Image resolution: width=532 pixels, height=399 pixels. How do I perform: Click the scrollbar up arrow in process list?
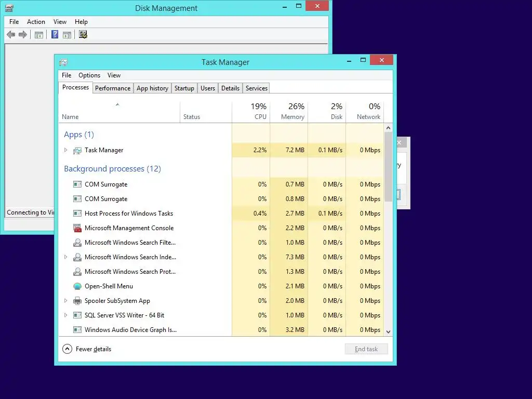pyautogui.click(x=389, y=128)
